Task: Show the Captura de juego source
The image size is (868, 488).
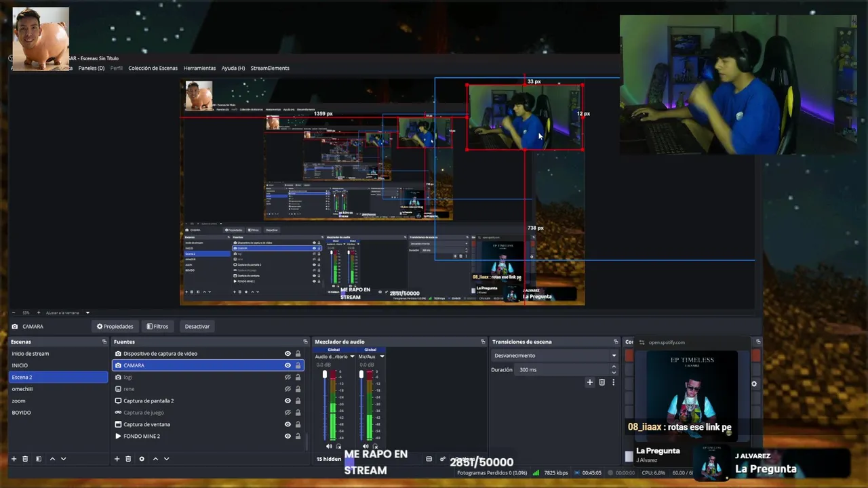Action: coord(288,412)
